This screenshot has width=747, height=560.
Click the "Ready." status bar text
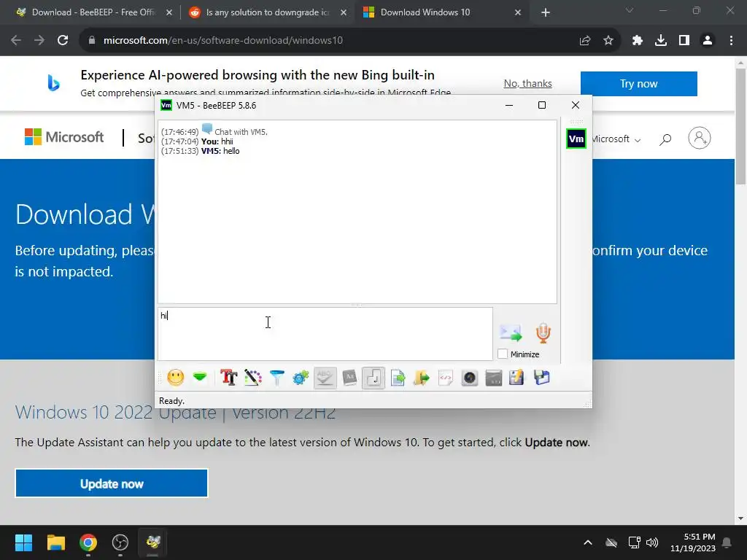click(x=171, y=401)
